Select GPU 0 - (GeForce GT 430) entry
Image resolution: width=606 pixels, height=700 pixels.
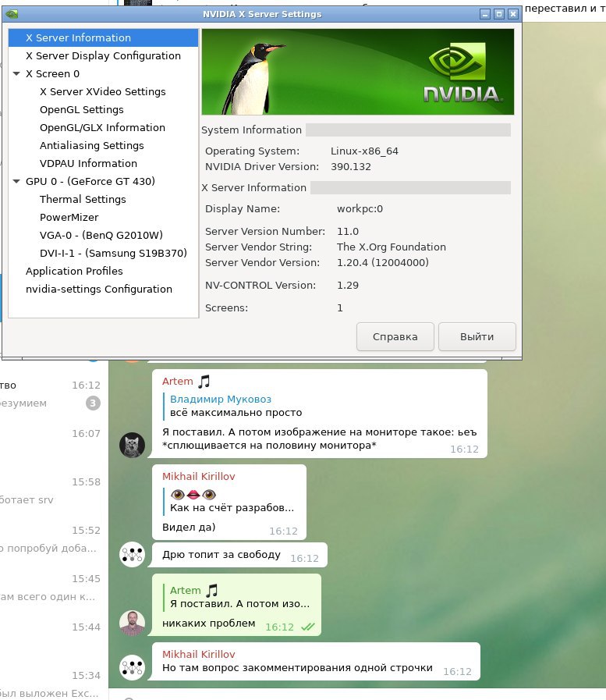coord(90,181)
